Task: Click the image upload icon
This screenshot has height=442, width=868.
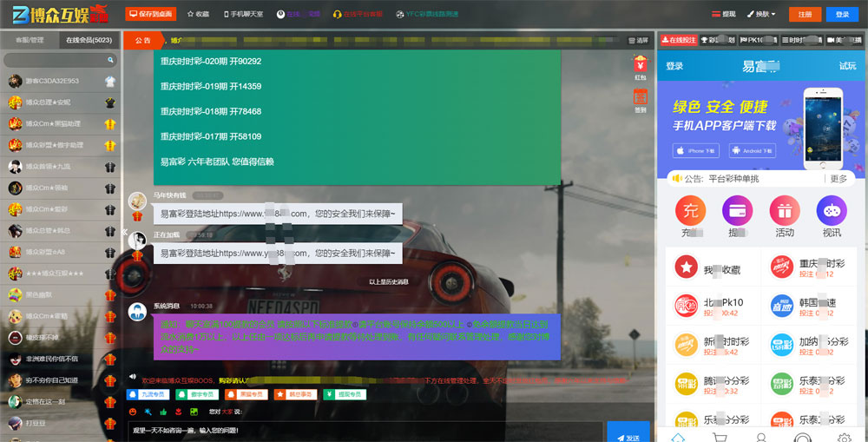Action: pos(193,411)
